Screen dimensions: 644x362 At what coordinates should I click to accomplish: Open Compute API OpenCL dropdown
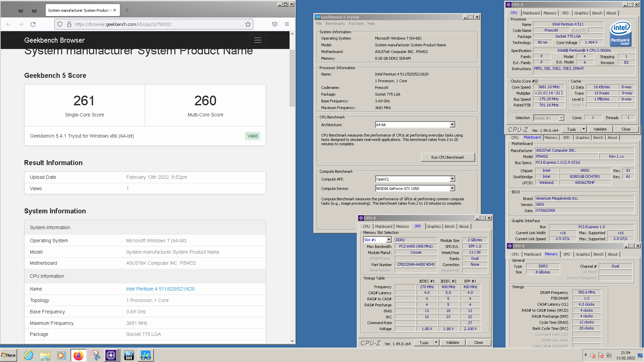pos(452,179)
